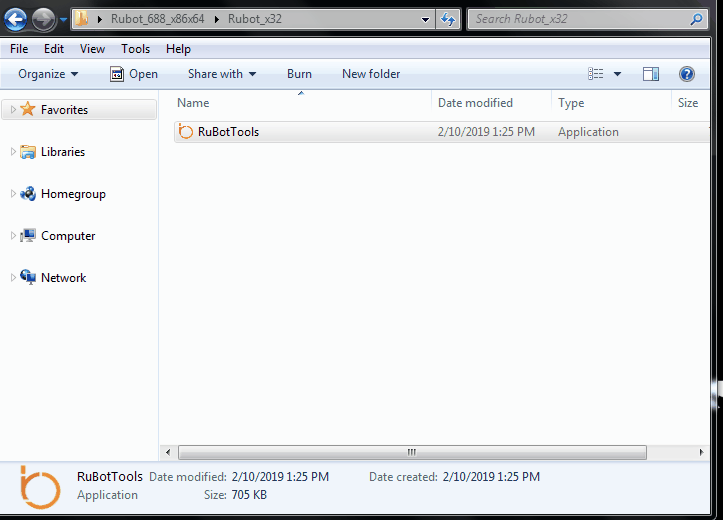This screenshot has width=723, height=520.
Task: Open the File menu
Action: 19,48
